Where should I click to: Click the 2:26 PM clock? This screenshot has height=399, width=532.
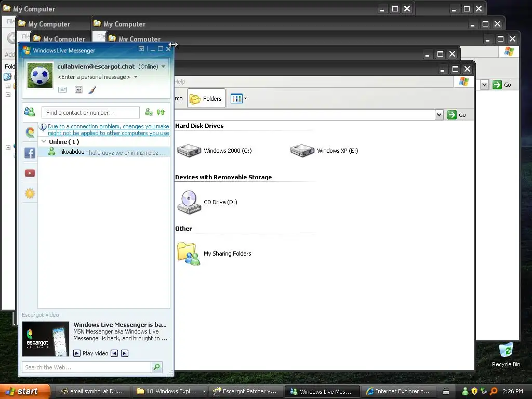(x=513, y=391)
